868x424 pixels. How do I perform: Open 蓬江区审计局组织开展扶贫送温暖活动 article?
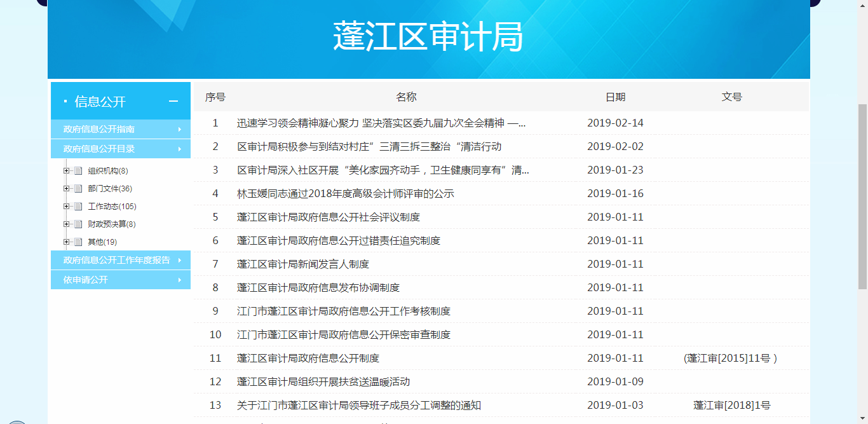(x=323, y=382)
